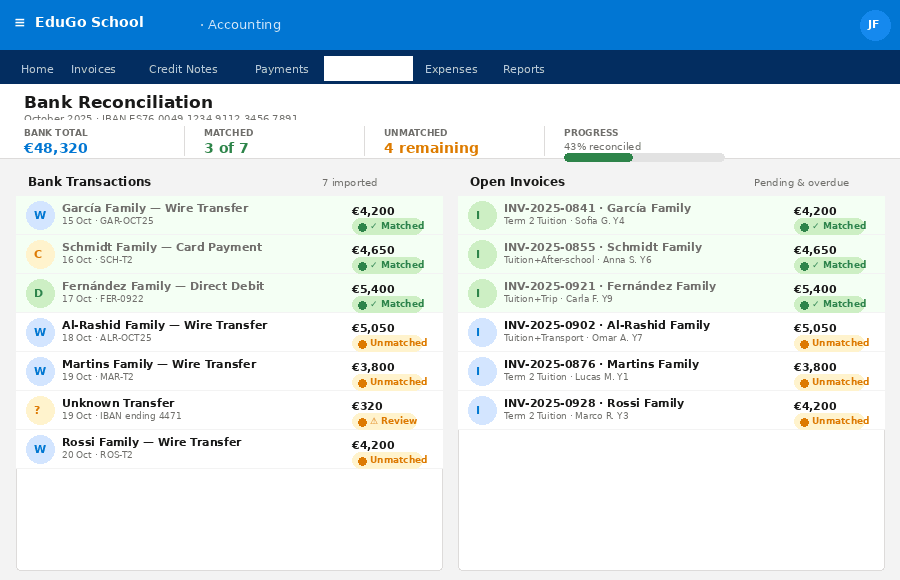Click the EduGo School title link
Screen dimensions: 900x580
[x=89, y=22]
